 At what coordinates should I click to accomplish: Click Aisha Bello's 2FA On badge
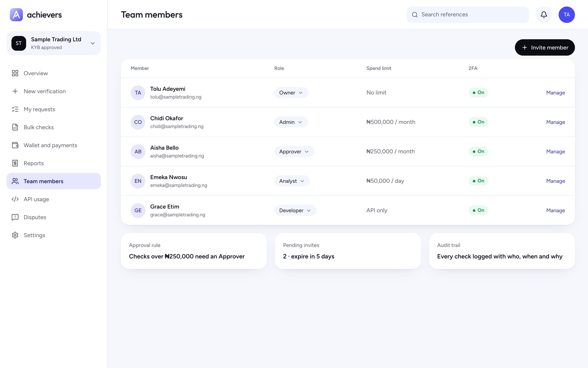tap(478, 151)
